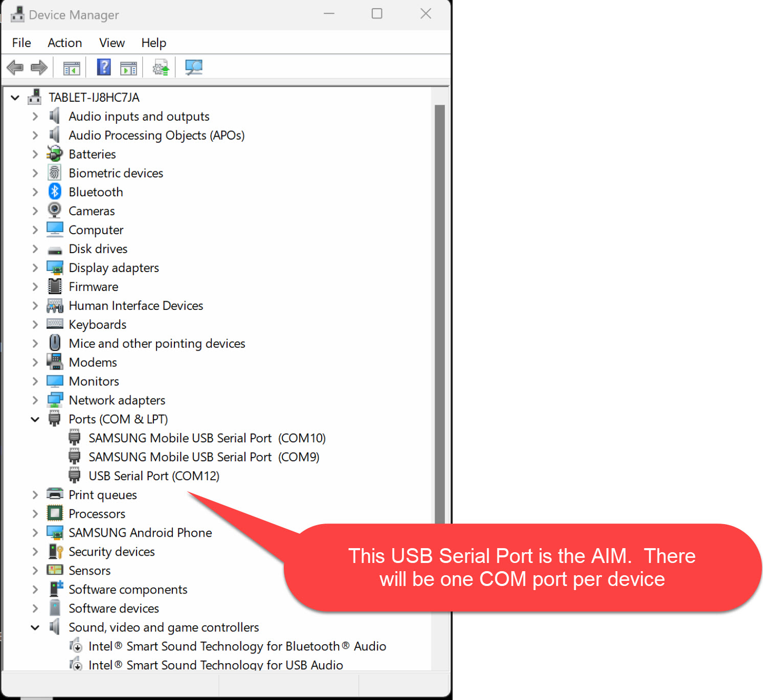Image resolution: width=763 pixels, height=700 pixels.
Task: Click the Software components puzzle icon
Action: click(56, 589)
